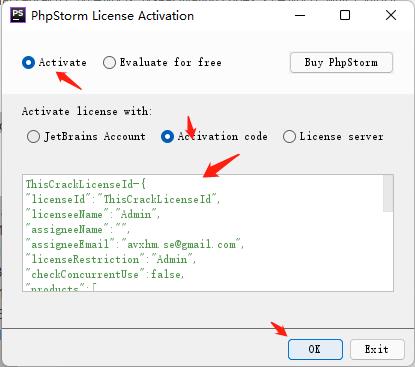415x367 pixels.
Task: Click the first line ThisCrackLicenseId-{
Action: coord(86,184)
